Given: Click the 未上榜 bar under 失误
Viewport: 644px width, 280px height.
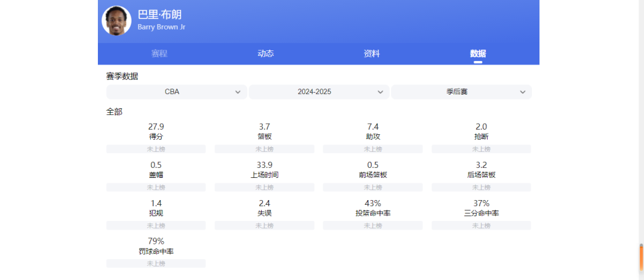Looking at the screenshot, I should pyautogui.click(x=264, y=226).
